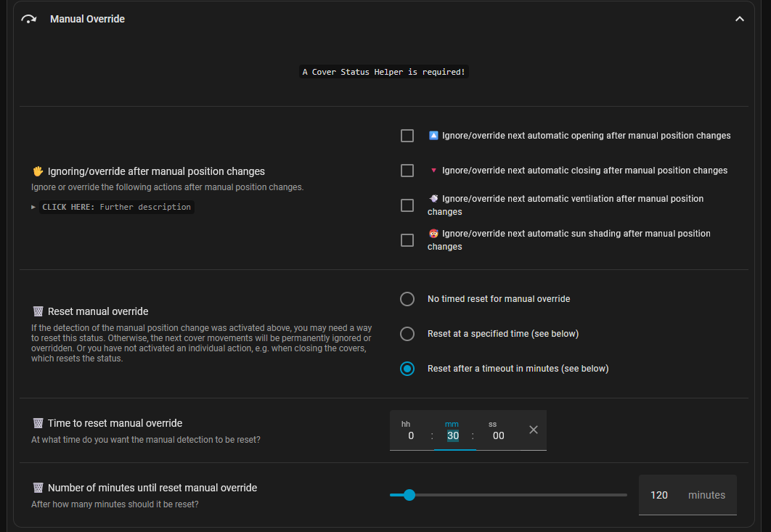Screen dimensions: 771x532
Task: Click the hand icon beside Ignoring/override heading
Action: coord(38,171)
